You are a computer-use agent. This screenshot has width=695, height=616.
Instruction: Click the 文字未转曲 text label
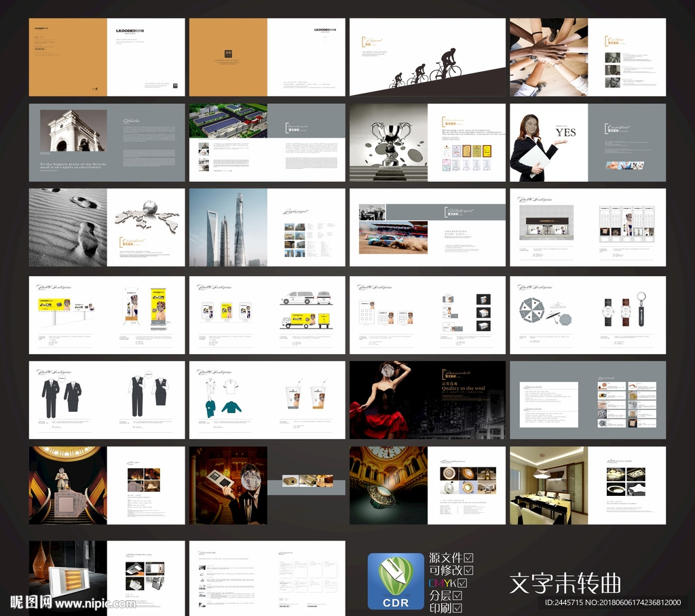(565, 583)
